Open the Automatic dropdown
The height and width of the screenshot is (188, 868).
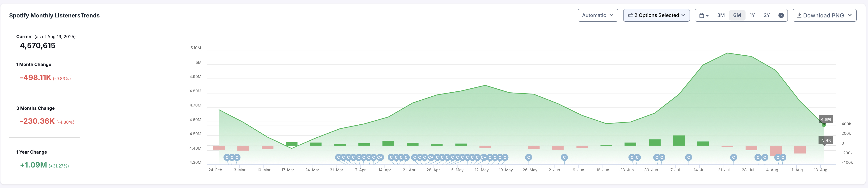(x=598, y=16)
